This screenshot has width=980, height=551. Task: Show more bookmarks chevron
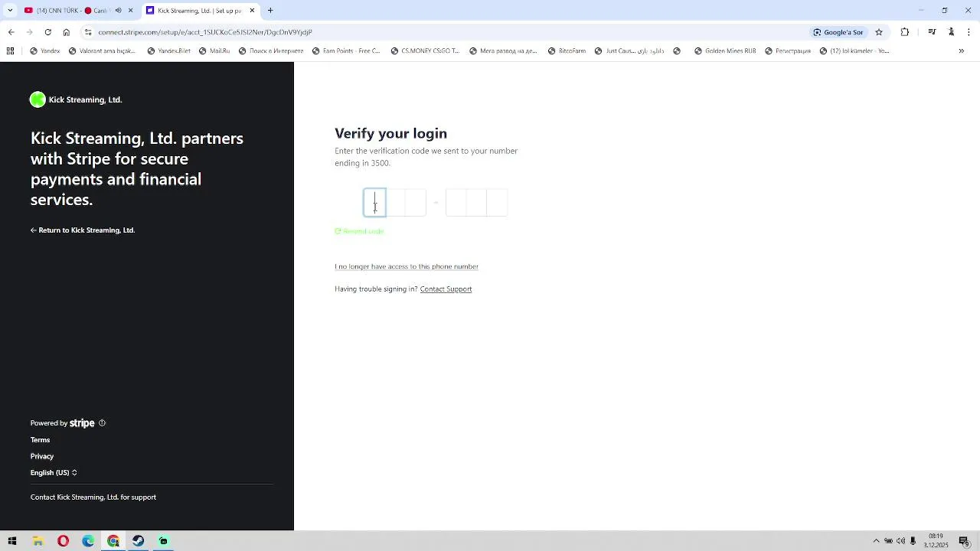pos(962,51)
